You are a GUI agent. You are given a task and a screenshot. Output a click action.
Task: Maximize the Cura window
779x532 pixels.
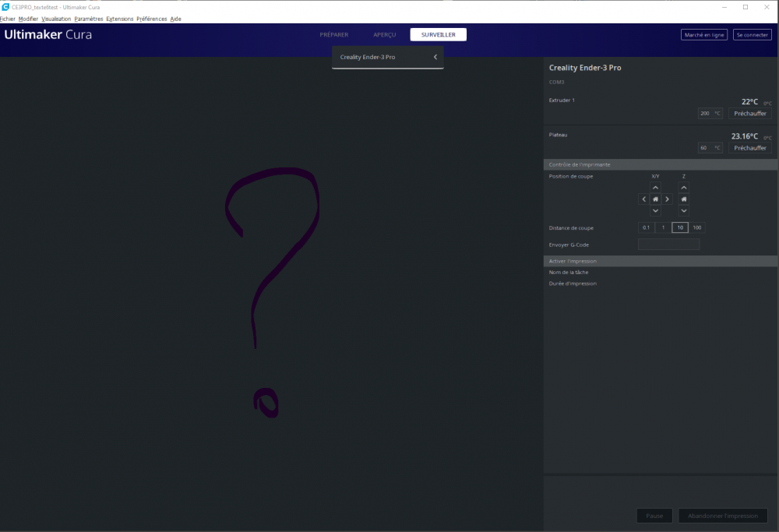(x=746, y=7)
